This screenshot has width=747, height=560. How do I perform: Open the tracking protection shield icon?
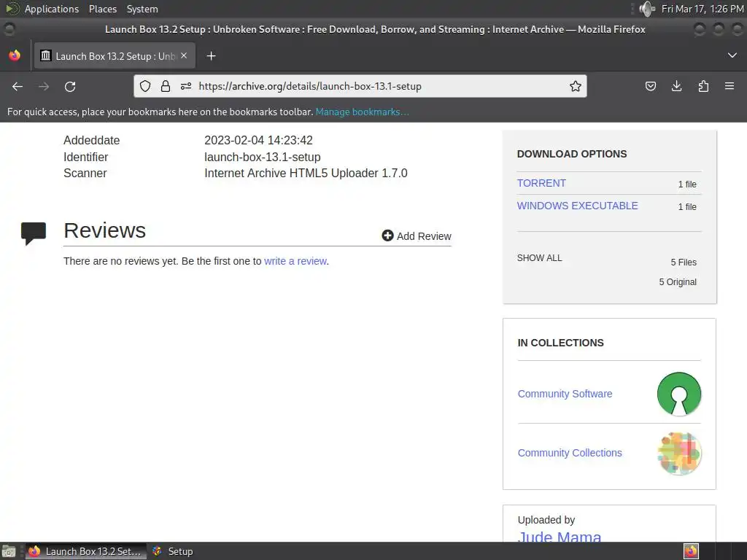(145, 86)
